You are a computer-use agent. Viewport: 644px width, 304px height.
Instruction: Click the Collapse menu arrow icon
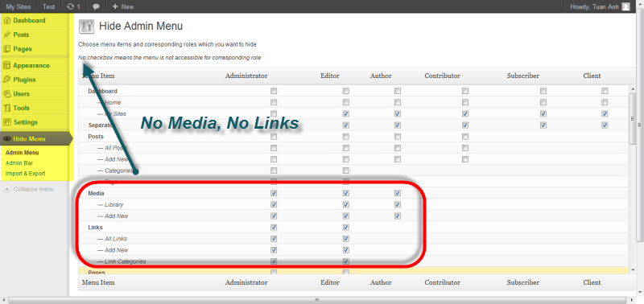tap(6, 189)
